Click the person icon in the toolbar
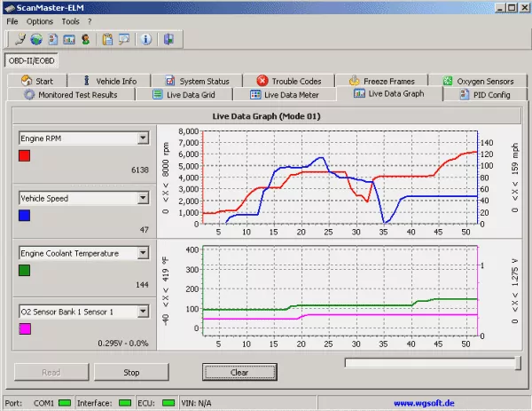The width and height of the screenshot is (532, 411). point(84,40)
